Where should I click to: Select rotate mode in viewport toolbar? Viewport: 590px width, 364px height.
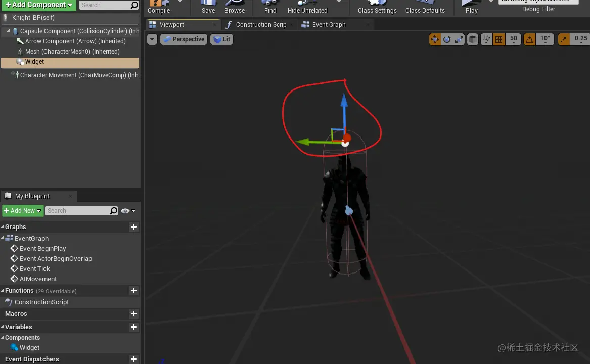[447, 39]
